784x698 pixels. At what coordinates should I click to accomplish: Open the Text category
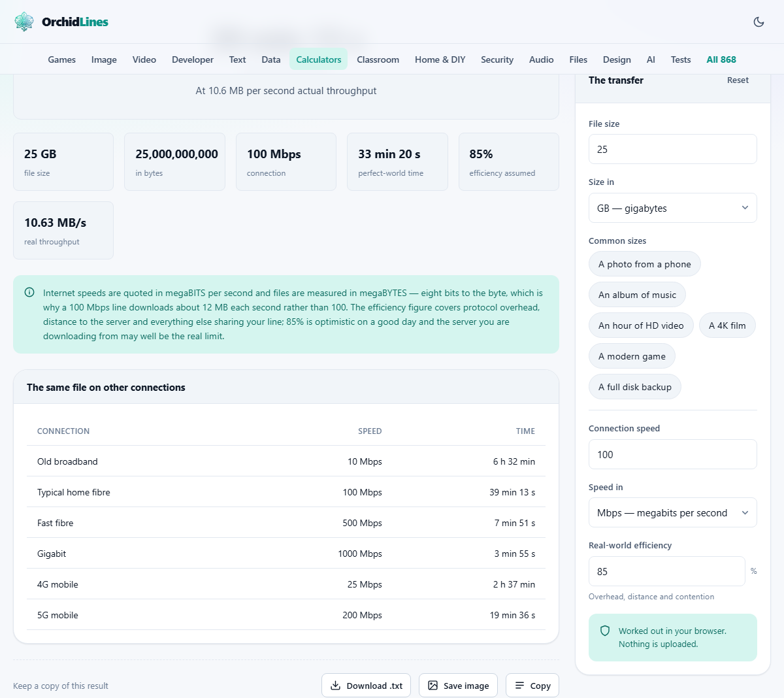click(237, 59)
